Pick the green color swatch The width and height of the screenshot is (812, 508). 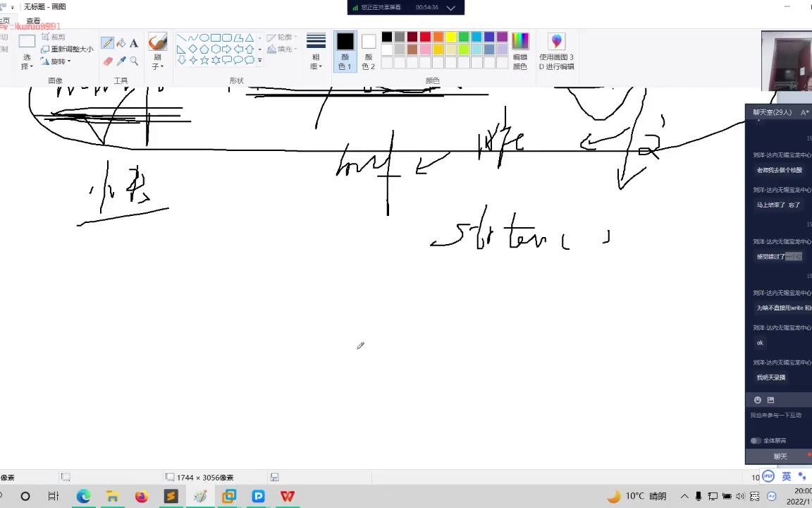(464, 37)
